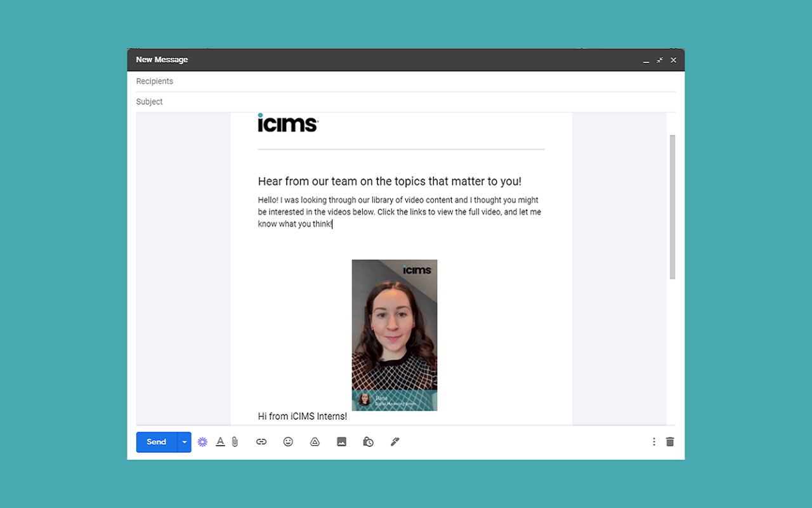Click the 'Hear from our team' heading
This screenshot has width=812, height=508.
point(390,182)
